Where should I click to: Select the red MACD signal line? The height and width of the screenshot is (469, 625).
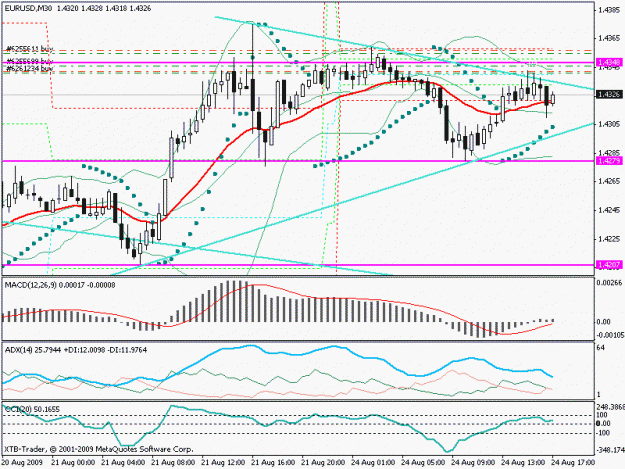click(x=279, y=288)
